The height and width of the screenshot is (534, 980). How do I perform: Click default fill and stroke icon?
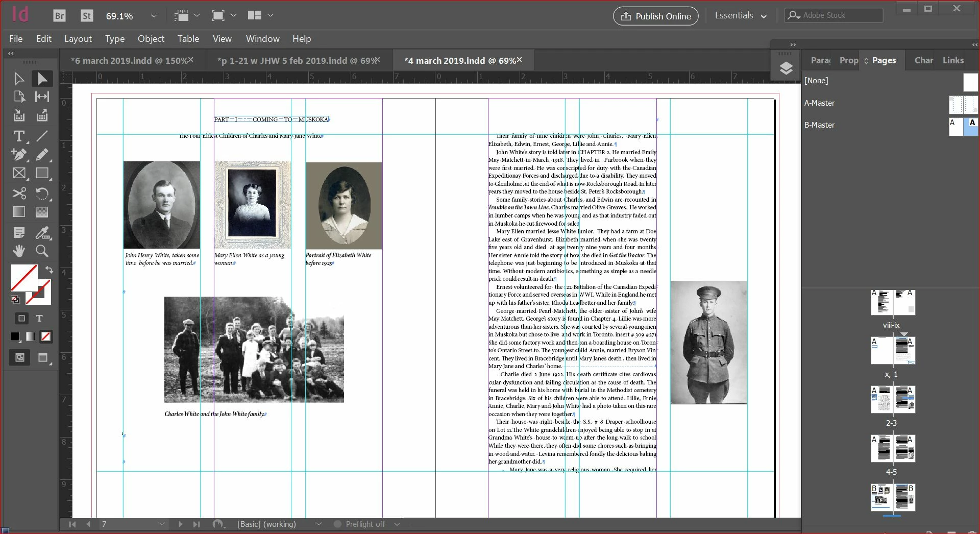click(15, 300)
